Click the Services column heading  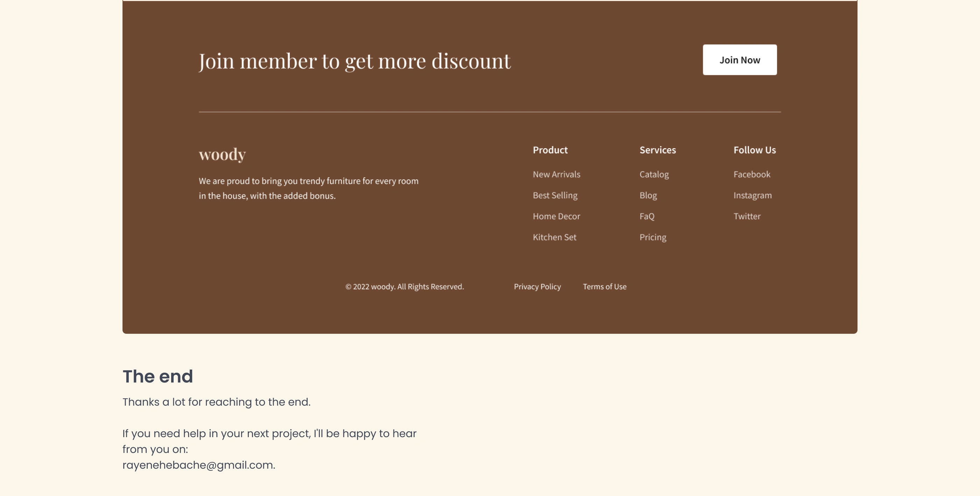pos(657,150)
